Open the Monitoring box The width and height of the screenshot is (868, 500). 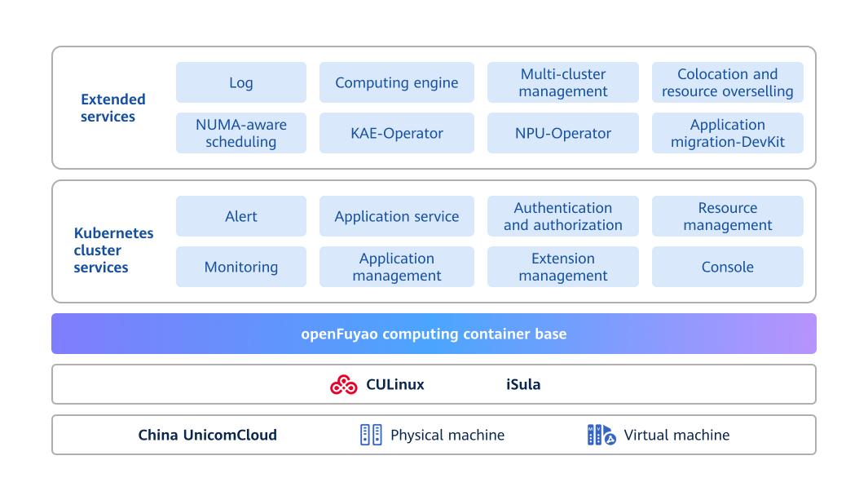(240, 267)
